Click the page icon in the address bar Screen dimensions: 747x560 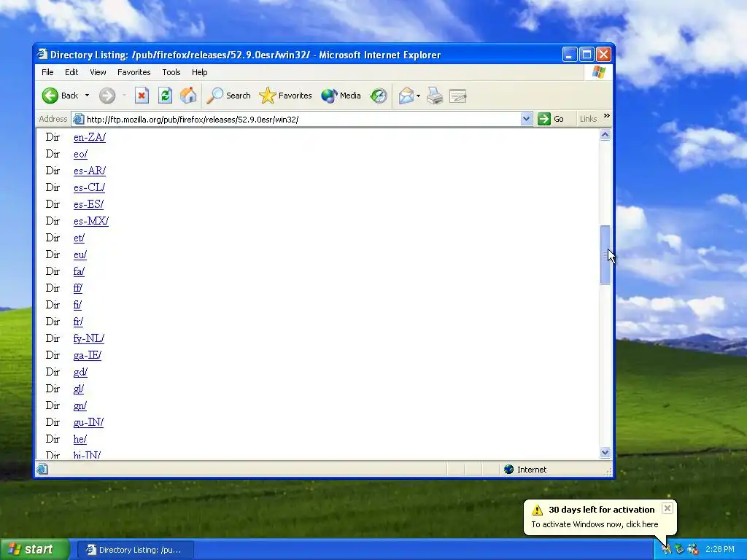[78, 119]
